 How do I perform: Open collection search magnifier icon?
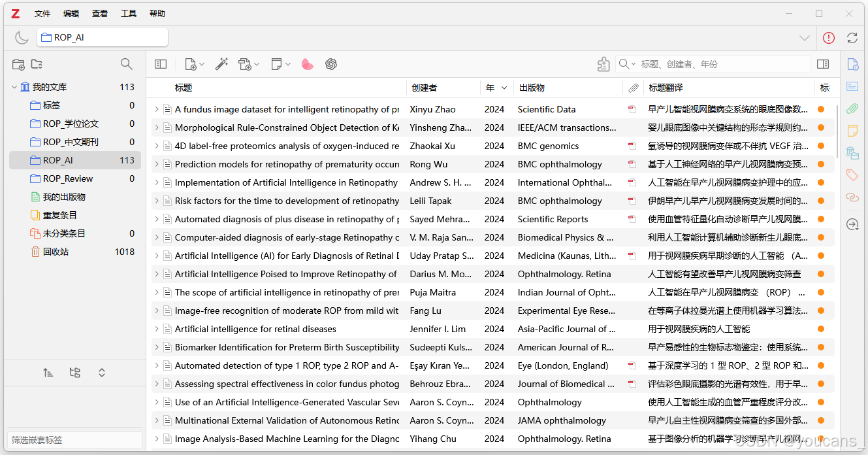point(127,64)
